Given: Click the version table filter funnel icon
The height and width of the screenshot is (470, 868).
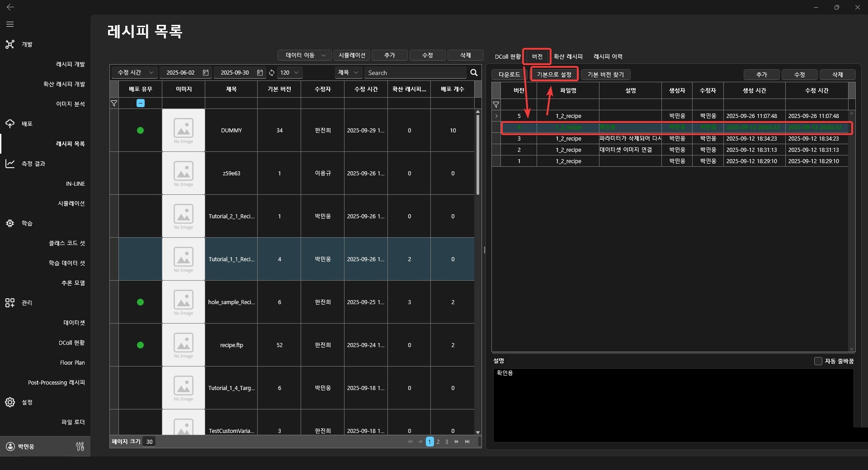Looking at the screenshot, I should [x=496, y=105].
